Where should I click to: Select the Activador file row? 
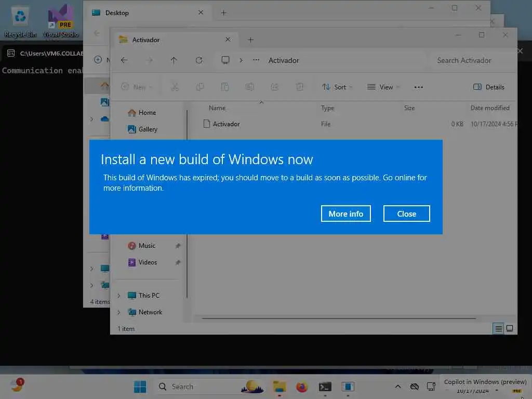[358, 124]
